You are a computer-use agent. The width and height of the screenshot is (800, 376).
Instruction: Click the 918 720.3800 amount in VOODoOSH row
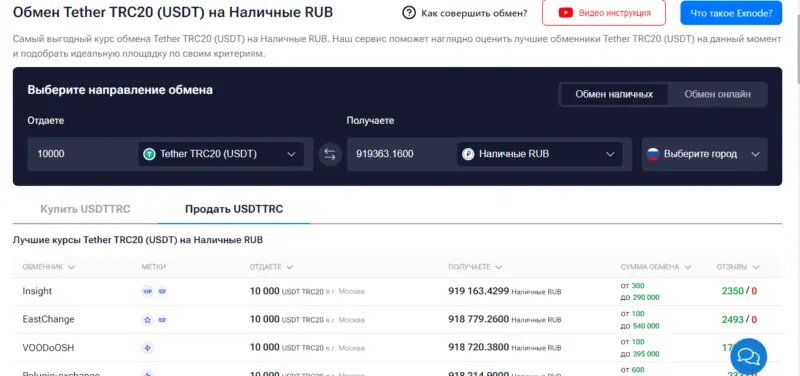point(479,347)
